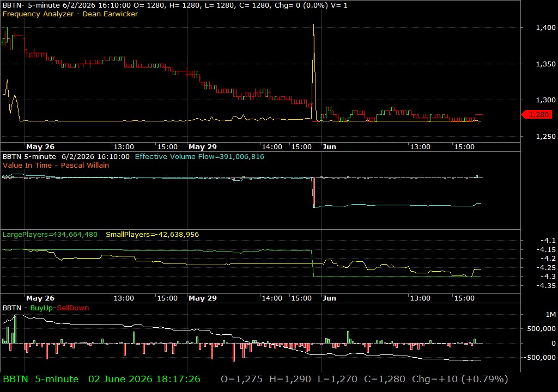Click the Jun date label on the top time axis
Screen dimensions: 558x392
click(x=329, y=147)
